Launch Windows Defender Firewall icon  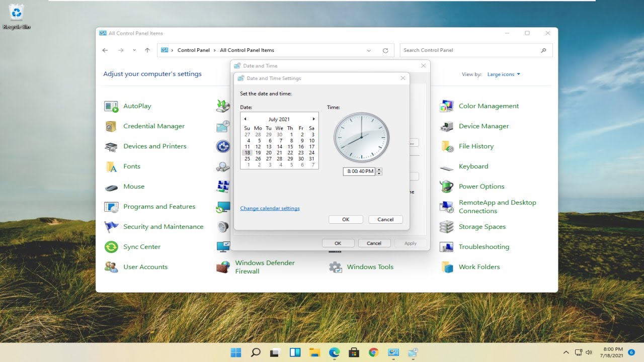point(223,267)
